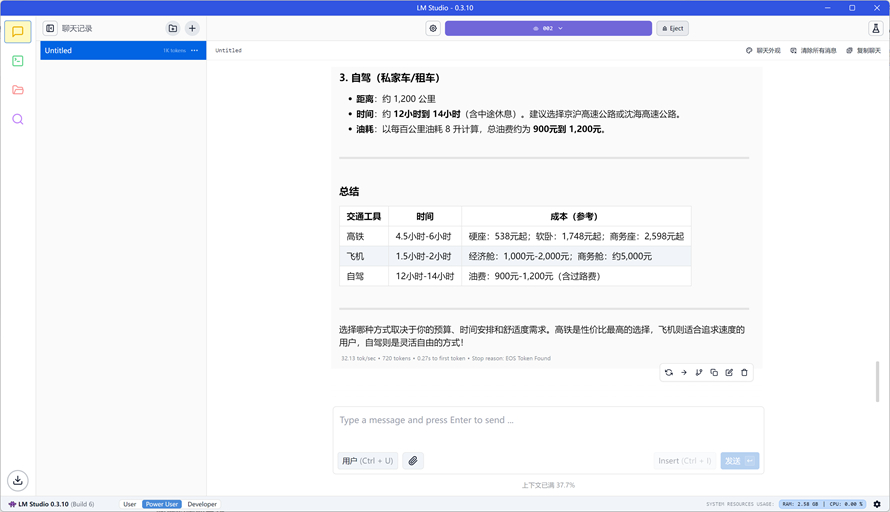Open the Discover search sidebar icon
This screenshot has width=890, height=512.
18,119
